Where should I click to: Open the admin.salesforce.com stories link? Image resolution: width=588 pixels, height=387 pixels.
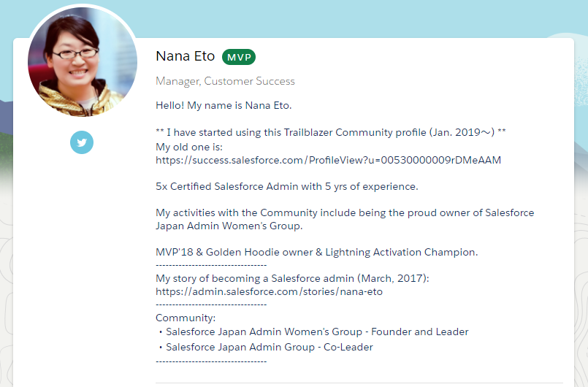(x=269, y=291)
